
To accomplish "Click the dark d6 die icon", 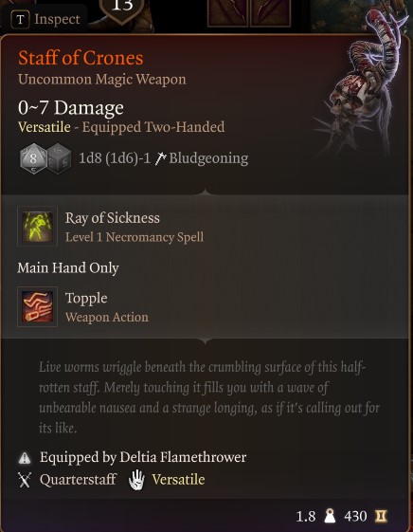I will (59, 158).
